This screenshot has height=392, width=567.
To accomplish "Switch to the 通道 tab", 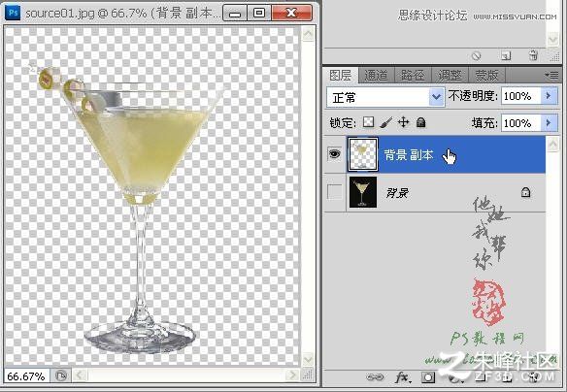I will (376, 75).
